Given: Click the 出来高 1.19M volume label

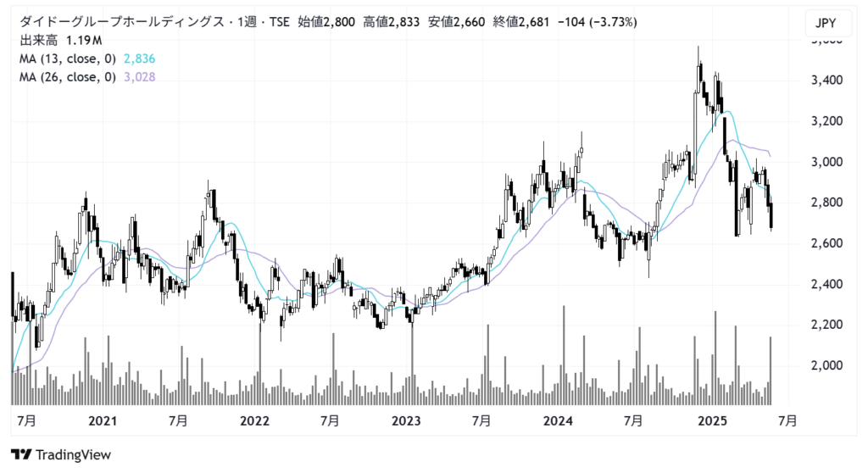Looking at the screenshot, I should click(61, 41).
